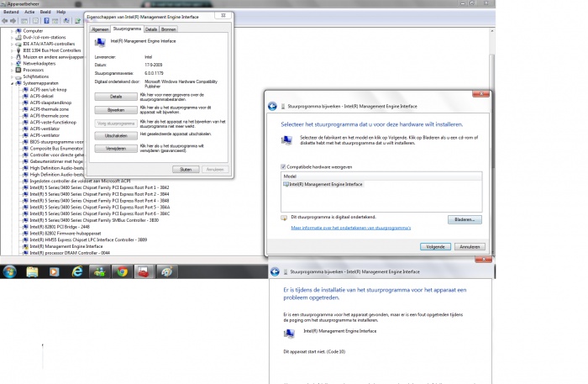Open link Meer informatie over het ondertekenen
This screenshot has height=384, width=588.
(x=350, y=228)
